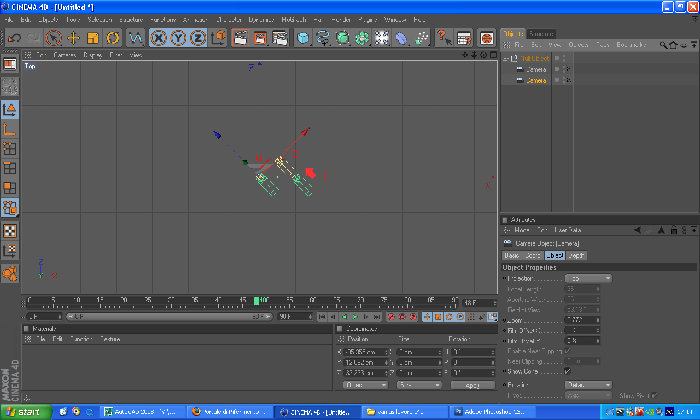The image size is (700, 420).
Task: Open the Help question-mark cursor tool
Action: click(444, 38)
